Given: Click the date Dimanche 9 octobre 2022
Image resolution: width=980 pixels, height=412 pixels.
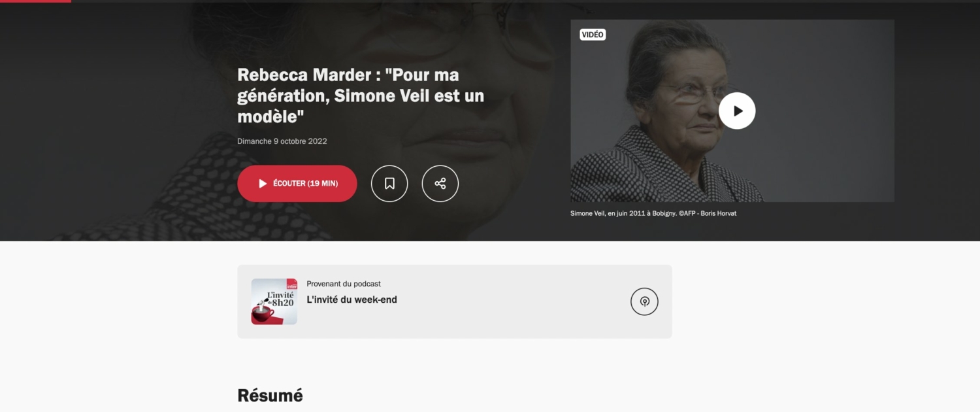Looking at the screenshot, I should tap(282, 141).
